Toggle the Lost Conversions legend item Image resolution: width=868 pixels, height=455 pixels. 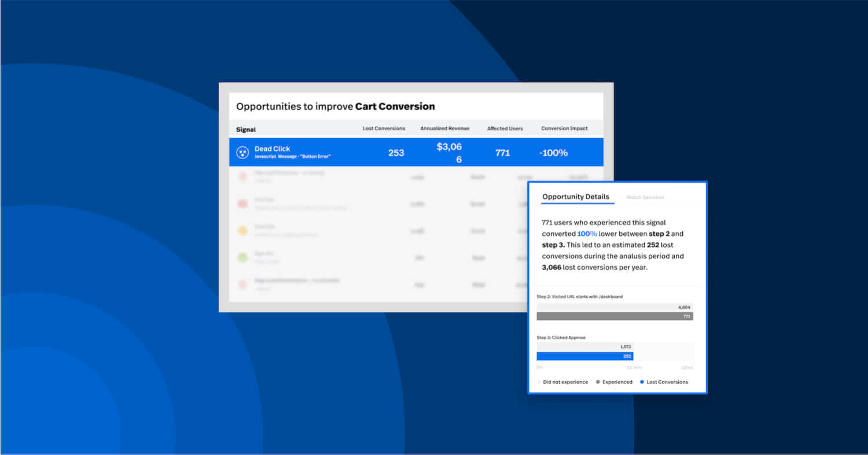(664, 382)
